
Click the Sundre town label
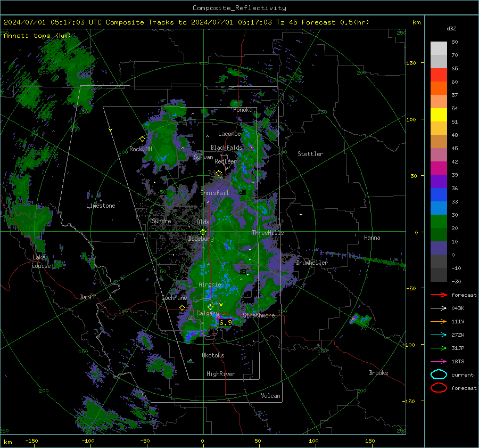point(161,221)
